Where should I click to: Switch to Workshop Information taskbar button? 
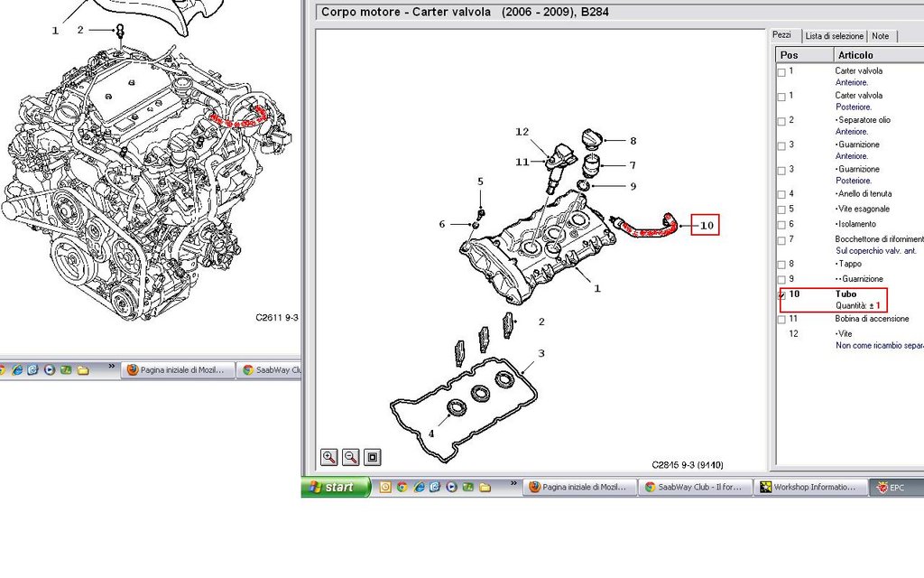(810, 487)
